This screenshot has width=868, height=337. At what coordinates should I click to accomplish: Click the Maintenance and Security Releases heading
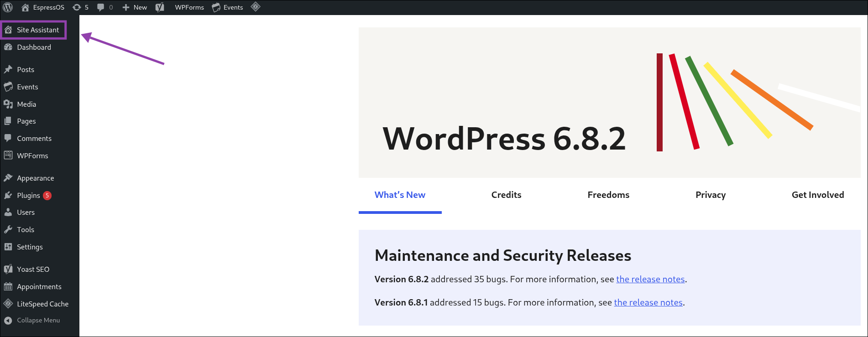[x=503, y=255]
